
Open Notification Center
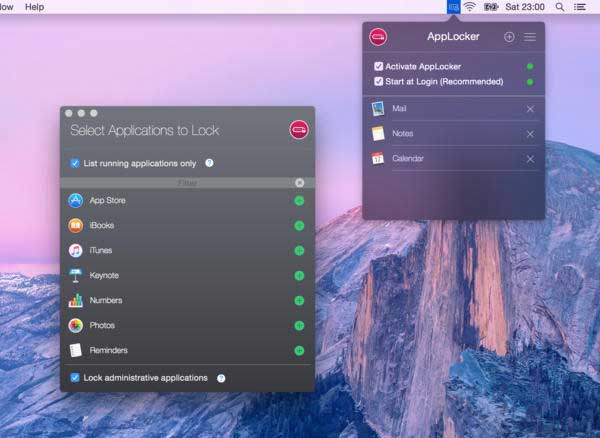pos(580,7)
